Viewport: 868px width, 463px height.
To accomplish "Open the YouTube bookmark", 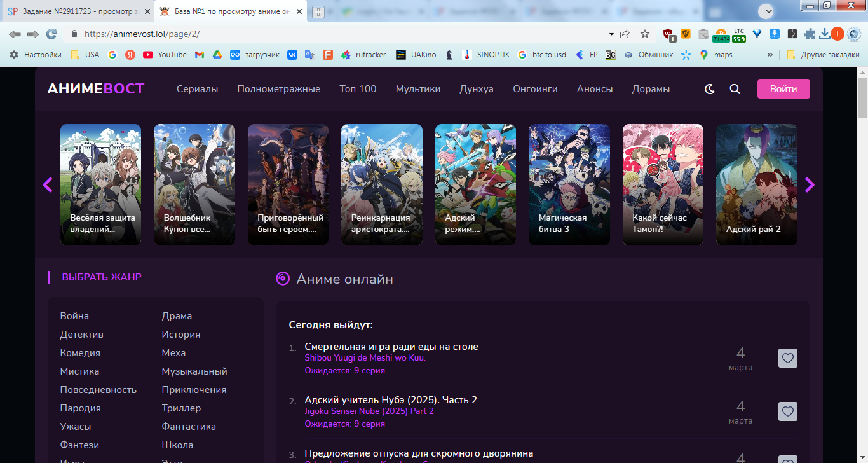I will (x=165, y=55).
